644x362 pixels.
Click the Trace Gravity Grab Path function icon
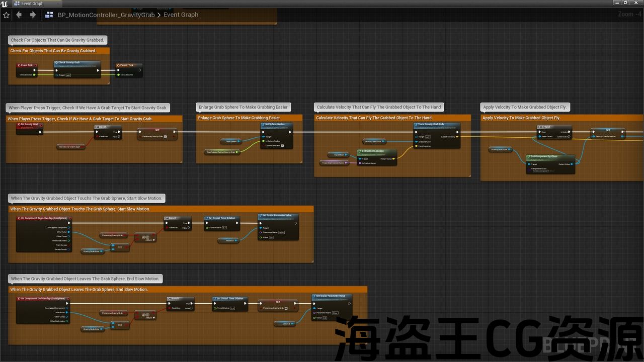coord(416,124)
